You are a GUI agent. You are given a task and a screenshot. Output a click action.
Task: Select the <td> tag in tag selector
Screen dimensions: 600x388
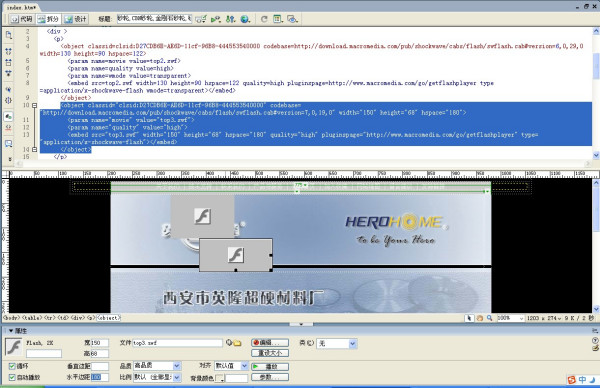pos(62,318)
